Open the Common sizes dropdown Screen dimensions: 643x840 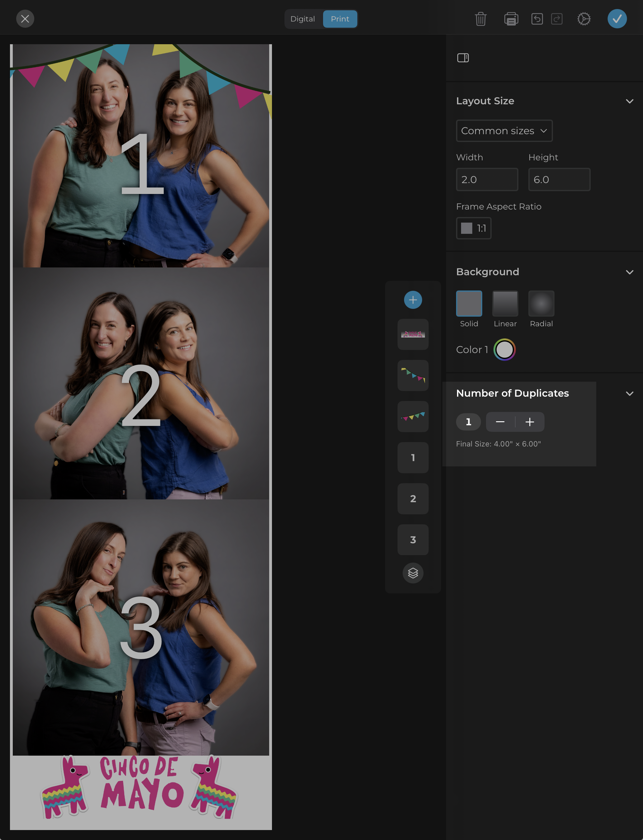(504, 131)
